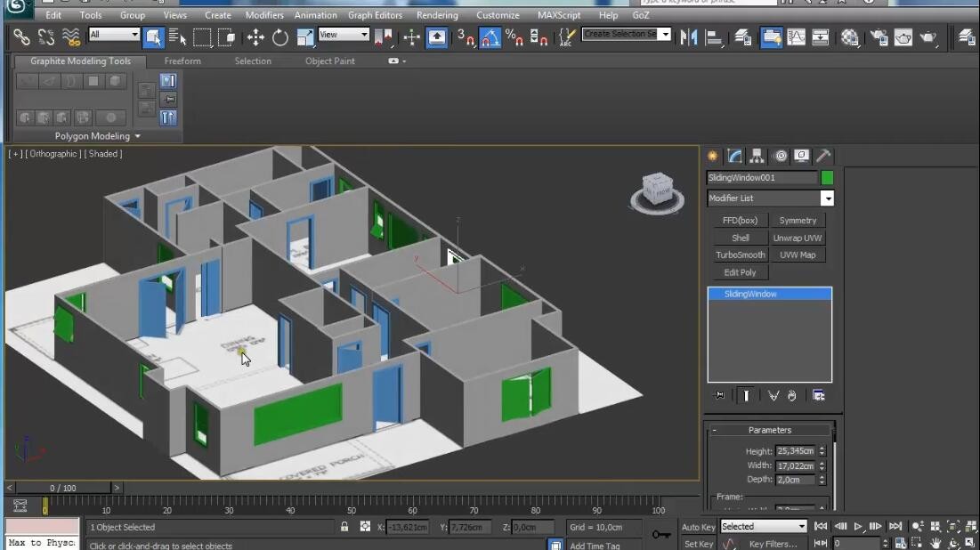Open the MAXScript menu
The height and width of the screenshot is (550, 980).
coord(559,15)
